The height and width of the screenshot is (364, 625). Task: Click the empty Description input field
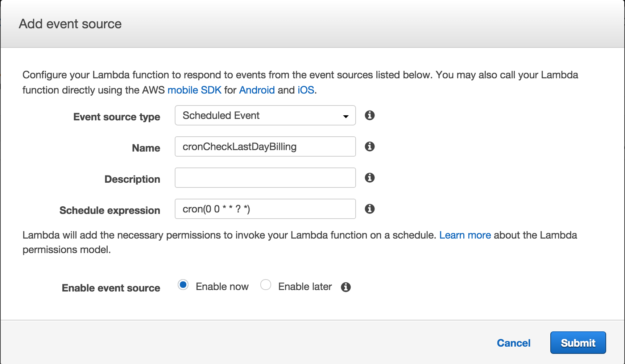[x=265, y=178]
